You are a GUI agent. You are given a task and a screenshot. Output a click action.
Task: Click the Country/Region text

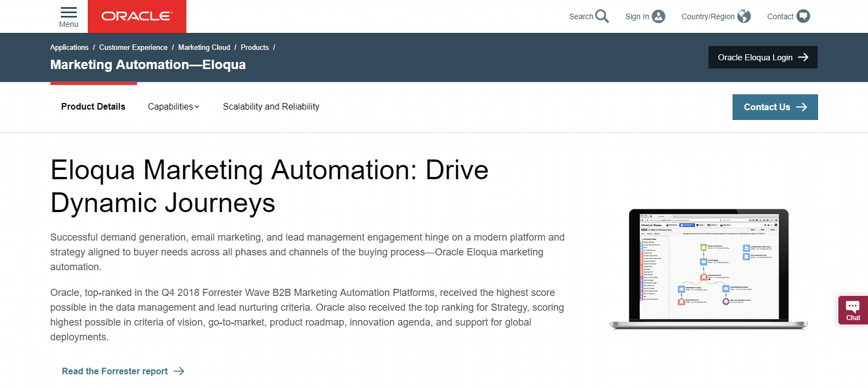pyautogui.click(x=708, y=16)
